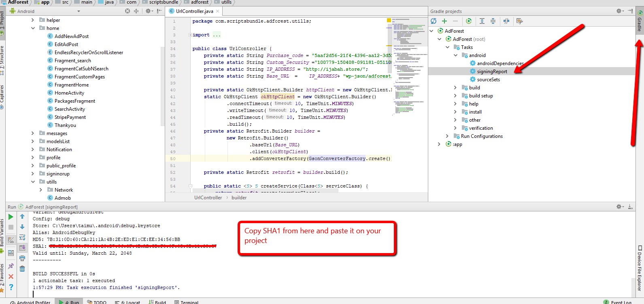The width and height of the screenshot is (644, 304).
Task: Stop the running process in Run panel
Action: point(11,227)
